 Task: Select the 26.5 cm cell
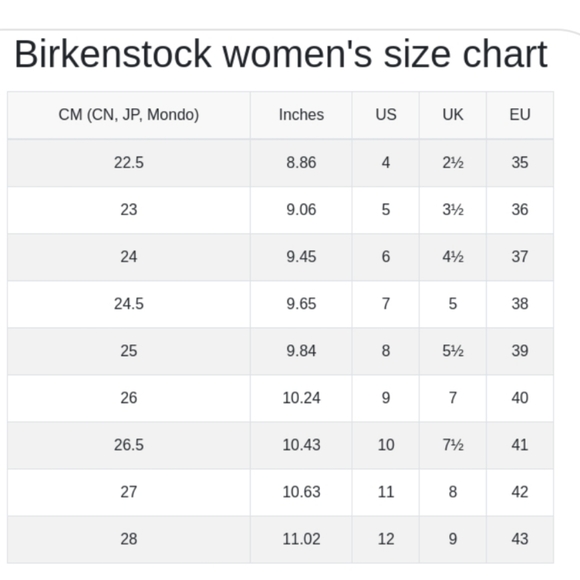(129, 445)
